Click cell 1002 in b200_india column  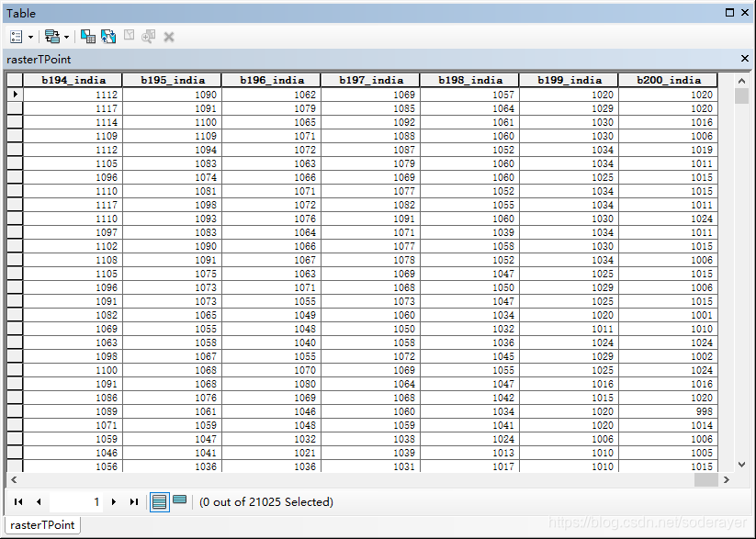(668, 356)
